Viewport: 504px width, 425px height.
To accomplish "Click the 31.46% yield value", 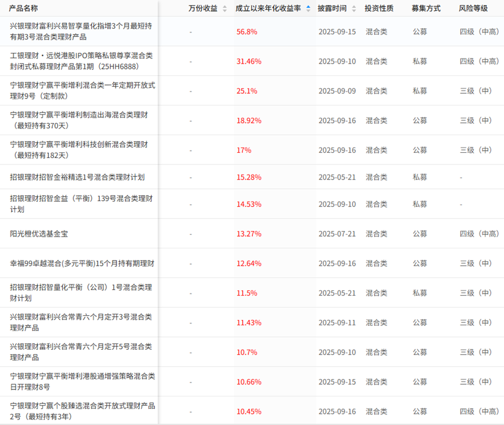I will 249,61.
